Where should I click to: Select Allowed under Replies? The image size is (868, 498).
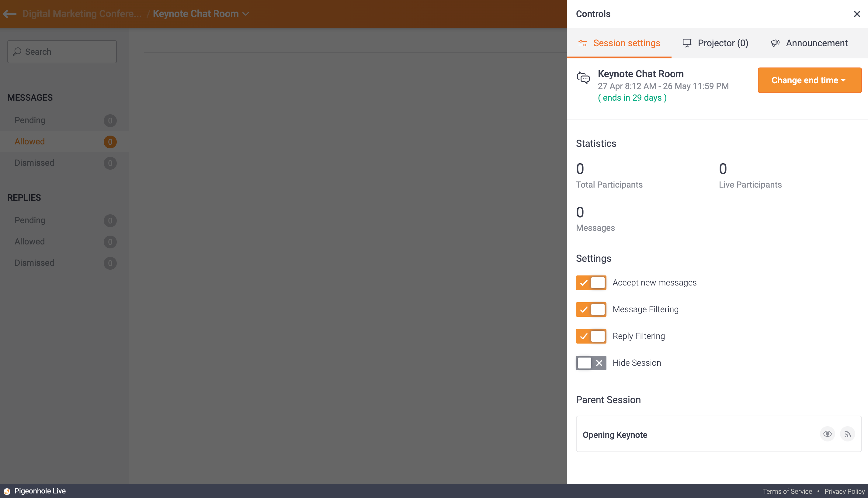click(x=65, y=241)
